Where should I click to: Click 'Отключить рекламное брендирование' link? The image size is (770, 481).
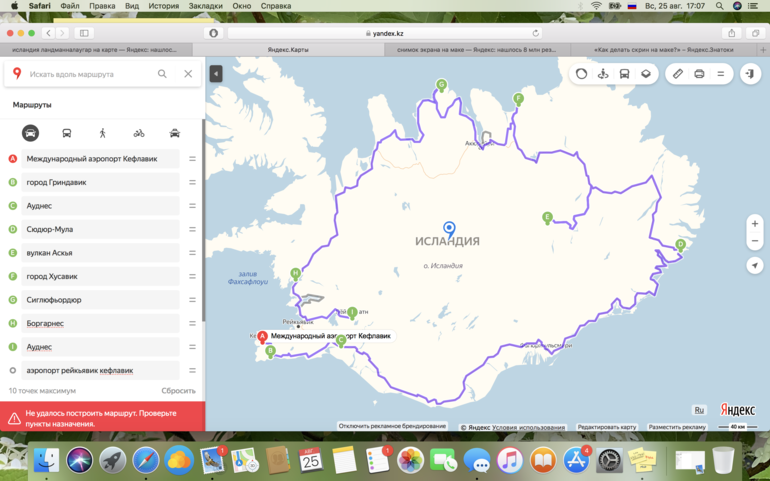[x=392, y=426]
